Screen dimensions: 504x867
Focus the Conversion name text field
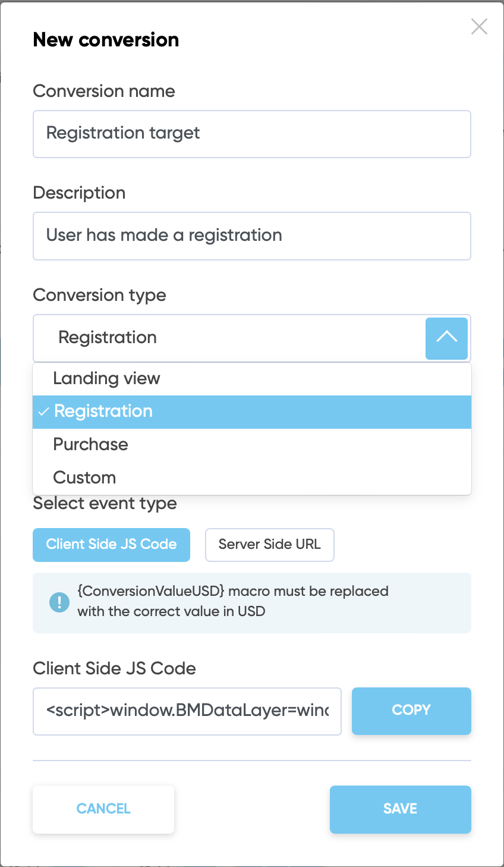pyautogui.click(x=252, y=134)
